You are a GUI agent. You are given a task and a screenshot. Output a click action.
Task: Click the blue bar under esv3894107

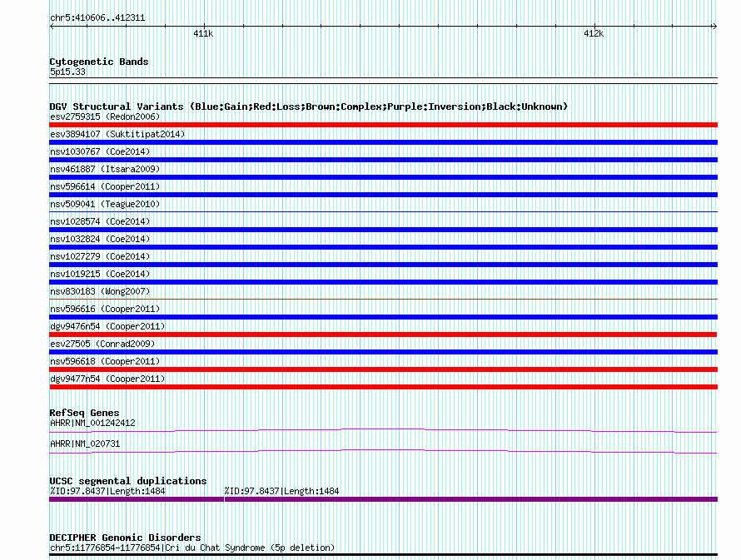pos(383,142)
